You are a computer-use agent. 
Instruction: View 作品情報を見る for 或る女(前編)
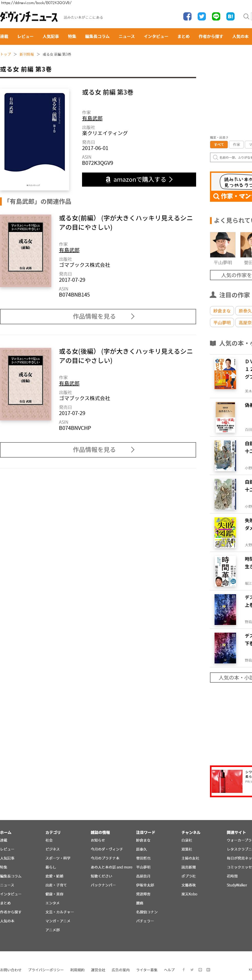pos(98,317)
